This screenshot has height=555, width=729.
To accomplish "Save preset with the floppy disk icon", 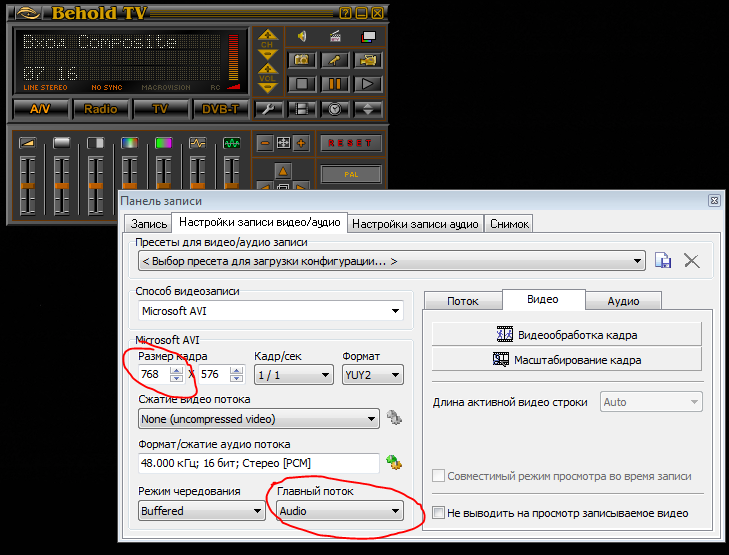I will [x=663, y=260].
